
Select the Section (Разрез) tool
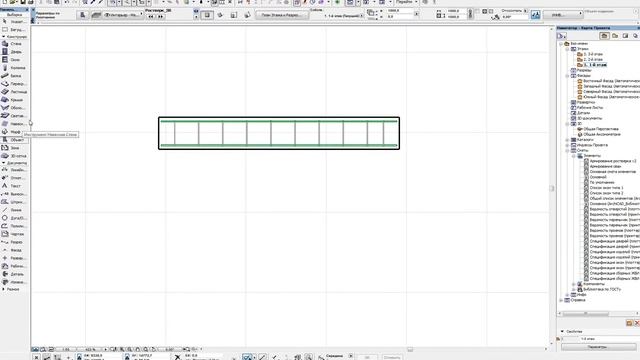tap(14, 242)
